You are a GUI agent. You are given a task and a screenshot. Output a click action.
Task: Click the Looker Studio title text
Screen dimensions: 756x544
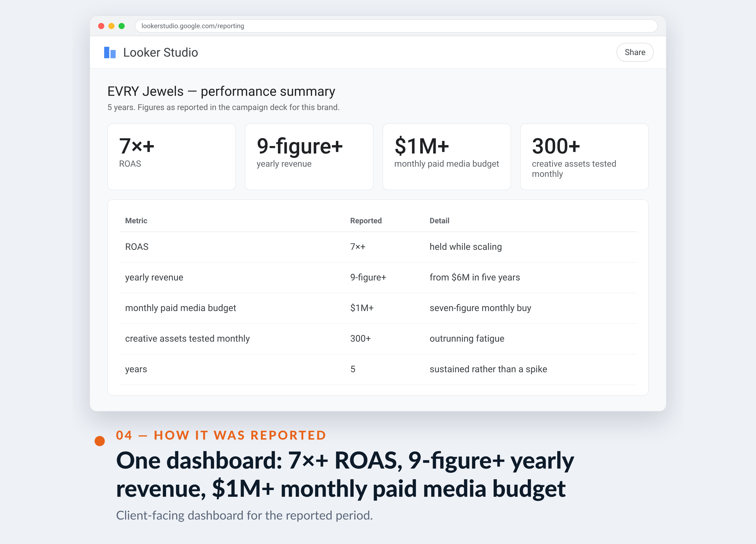(x=161, y=53)
